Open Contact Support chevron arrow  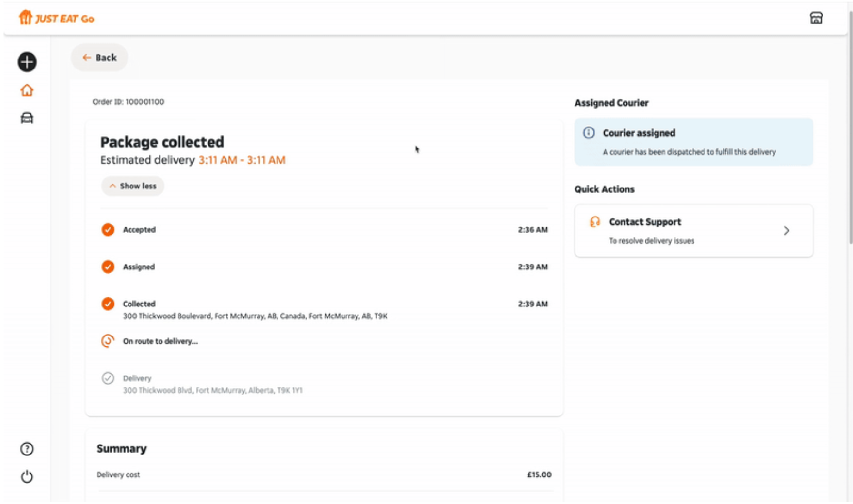click(786, 231)
